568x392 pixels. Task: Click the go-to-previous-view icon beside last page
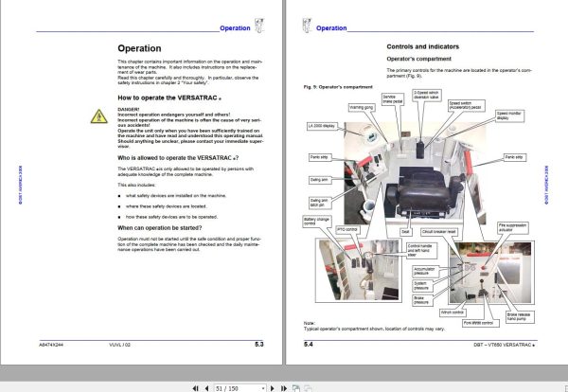pyautogui.click(x=296, y=388)
